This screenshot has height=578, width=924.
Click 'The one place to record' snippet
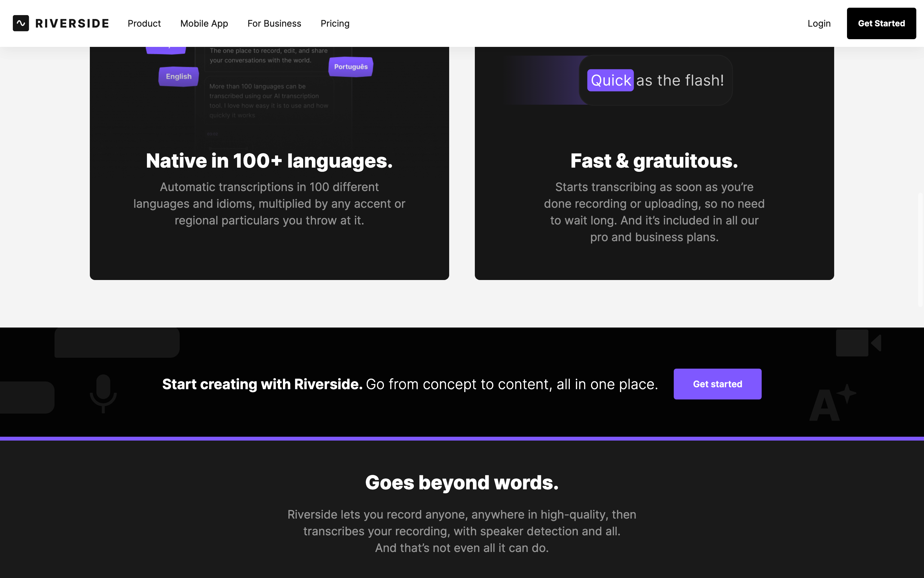[x=269, y=56]
